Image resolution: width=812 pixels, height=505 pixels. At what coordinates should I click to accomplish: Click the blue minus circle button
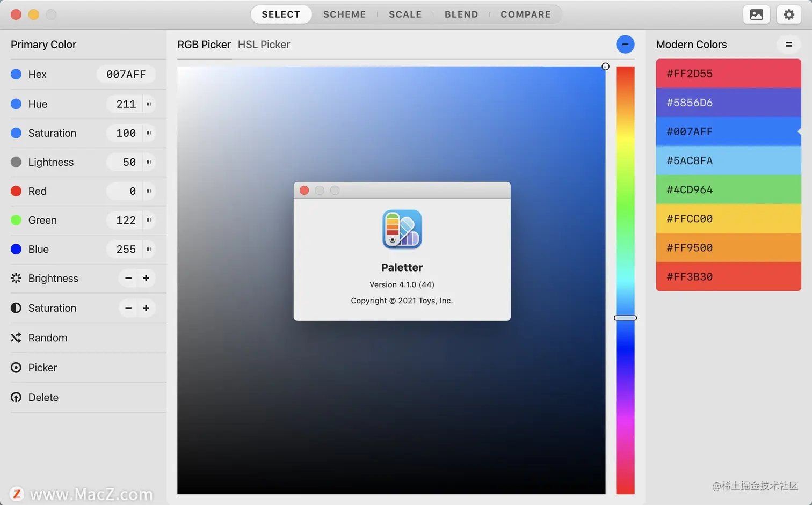tap(625, 45)
